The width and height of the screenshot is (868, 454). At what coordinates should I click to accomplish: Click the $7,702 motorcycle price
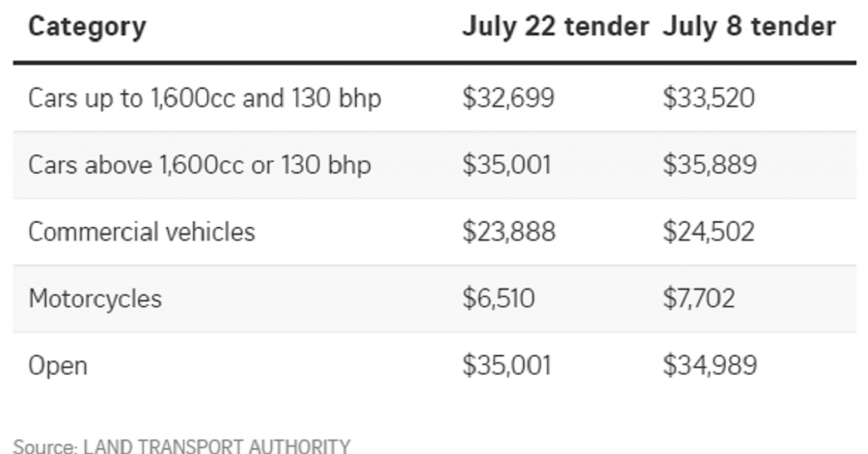point(698,298)
